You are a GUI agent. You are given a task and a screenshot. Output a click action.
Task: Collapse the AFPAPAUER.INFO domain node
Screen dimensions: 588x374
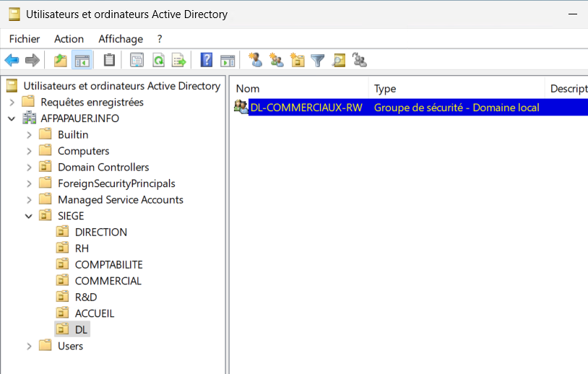coord(12,118)
